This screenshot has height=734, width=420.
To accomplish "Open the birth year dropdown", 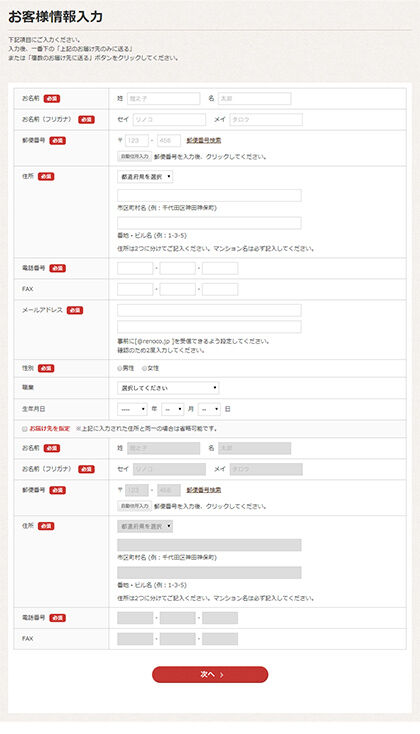I will [x=132, y=409].
